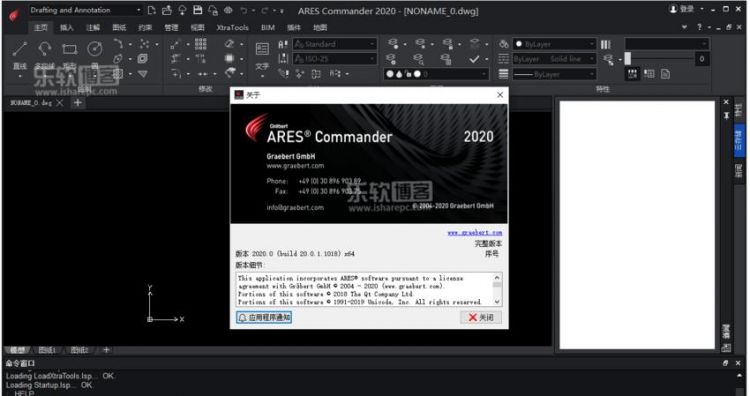
Task: Click the white color swatch in ByLayer dropdown
Action: coord(518,44)
